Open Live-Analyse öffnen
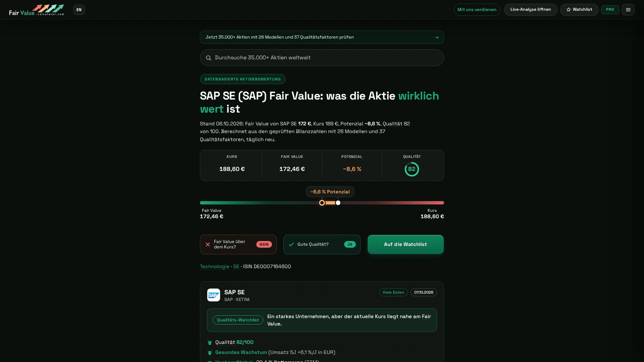The height and width of the screenshot is (362, 644). pyautogui.click(x=531, y=10)
